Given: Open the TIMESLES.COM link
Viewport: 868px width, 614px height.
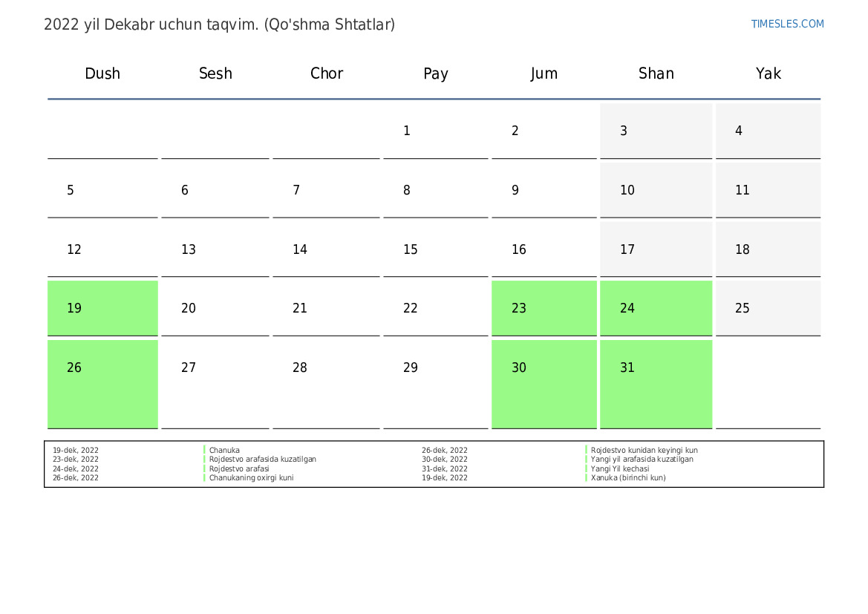Looking at the screenshot, I should pyautogui.click(x=787, y=24).
